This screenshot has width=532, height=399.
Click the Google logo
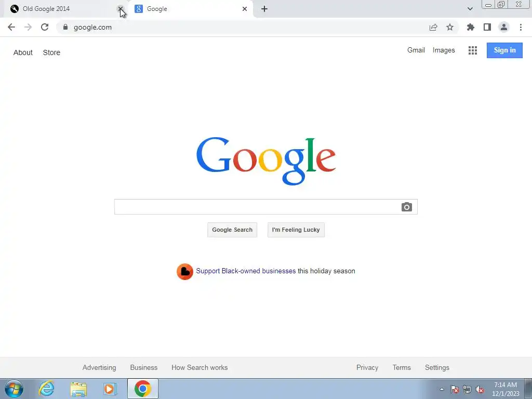click(x=266, y=161)
